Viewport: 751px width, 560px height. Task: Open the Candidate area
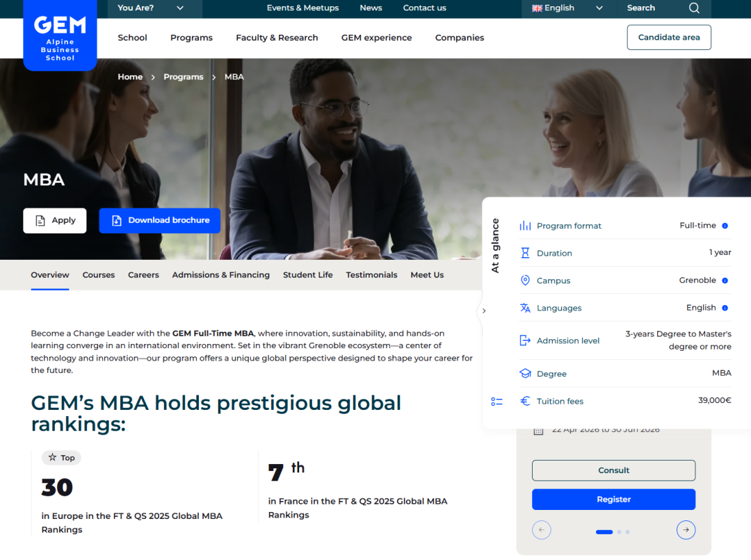(x=668, y=38)
